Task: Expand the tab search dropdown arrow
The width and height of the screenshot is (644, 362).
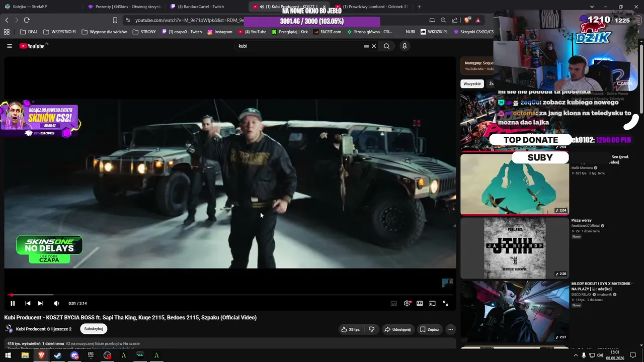Action: click(x=592, y=7)
